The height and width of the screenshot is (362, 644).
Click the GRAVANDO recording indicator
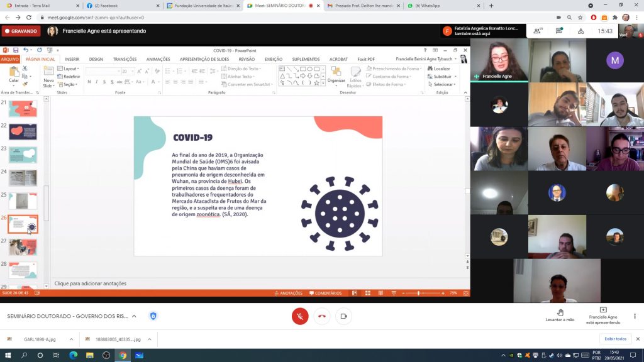(21, 31)
